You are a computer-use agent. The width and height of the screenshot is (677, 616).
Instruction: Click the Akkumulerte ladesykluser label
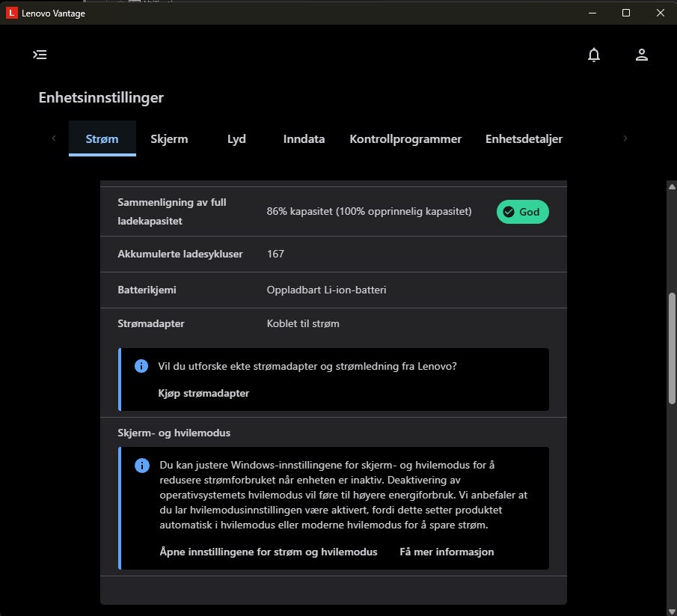[180, 254]
